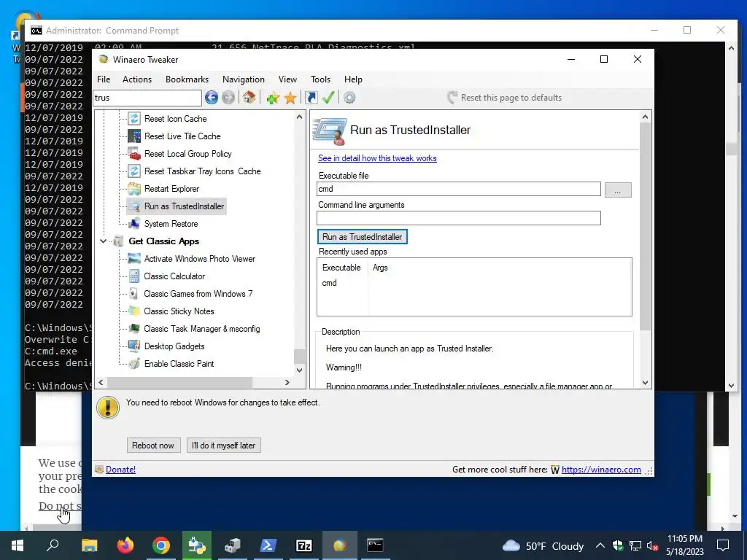The height and width of the screenshot is (560, 747).
Task: Click the Reset Local Group Policy icon
Action: (x=134, y=154)
